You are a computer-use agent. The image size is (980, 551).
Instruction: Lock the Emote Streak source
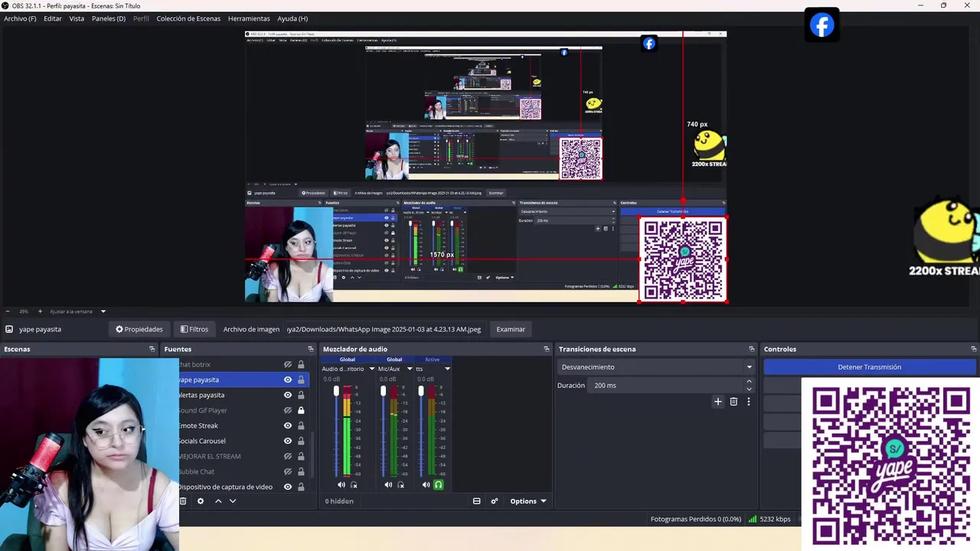click(301, 425)
